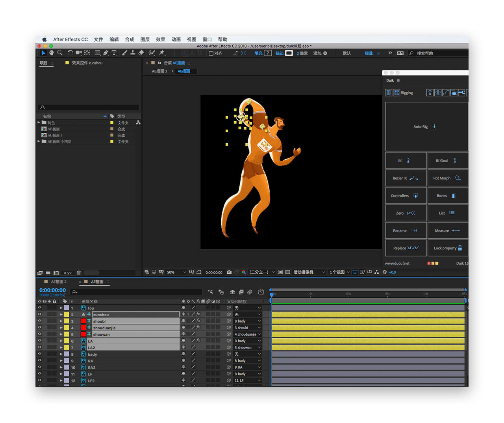Image resolution: width=504 pixels, height=423 pixels.
Task: Hide the zuoshou layer eye icon
Action: [x=39, y=315]
